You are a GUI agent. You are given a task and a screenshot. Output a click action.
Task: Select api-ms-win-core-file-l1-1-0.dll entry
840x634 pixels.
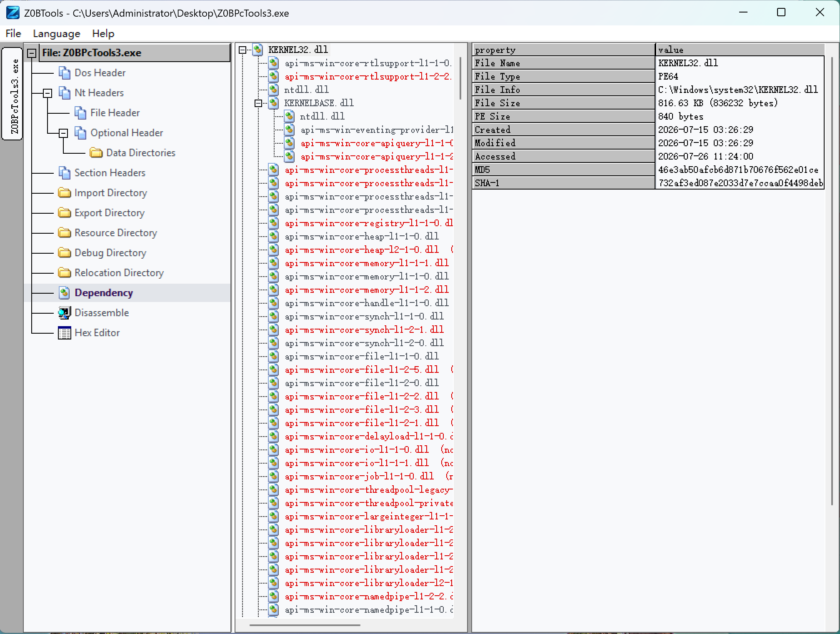point(362,356)
